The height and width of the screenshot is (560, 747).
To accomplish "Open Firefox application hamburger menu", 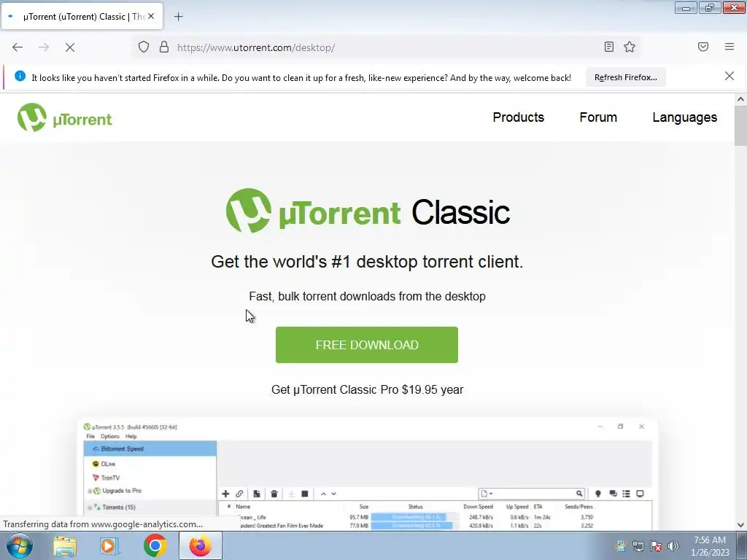I will pos(729,47).
